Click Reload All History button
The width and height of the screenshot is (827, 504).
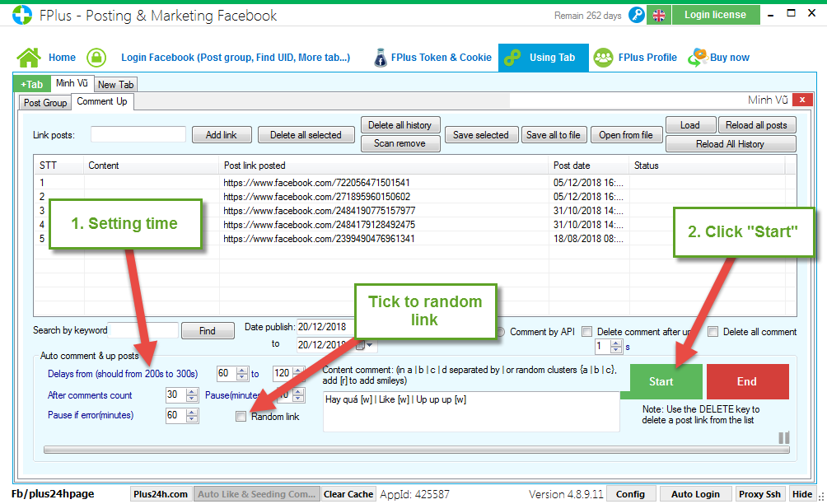pyautogui.click(x=731, y=144)
